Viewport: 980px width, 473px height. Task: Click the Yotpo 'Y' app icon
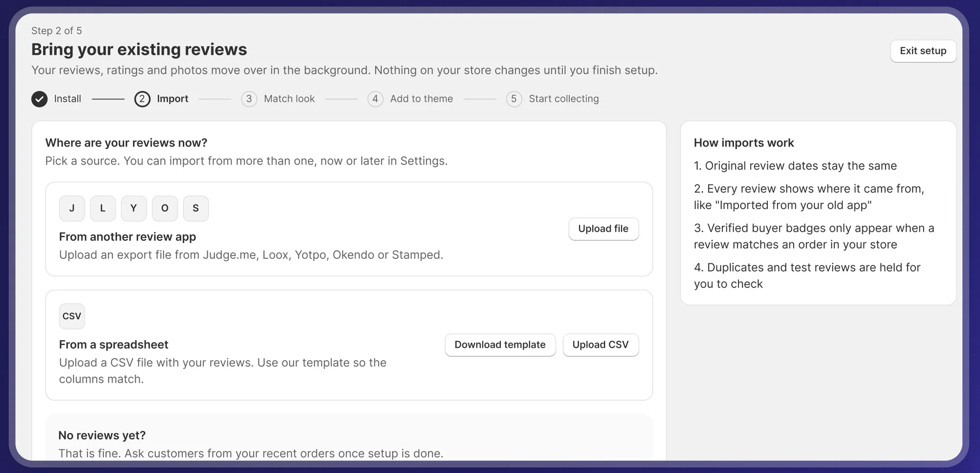tap(134, 208)
